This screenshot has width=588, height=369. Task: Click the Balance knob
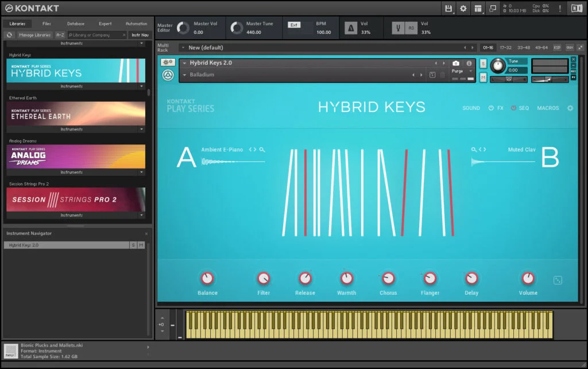click(207, 278)
